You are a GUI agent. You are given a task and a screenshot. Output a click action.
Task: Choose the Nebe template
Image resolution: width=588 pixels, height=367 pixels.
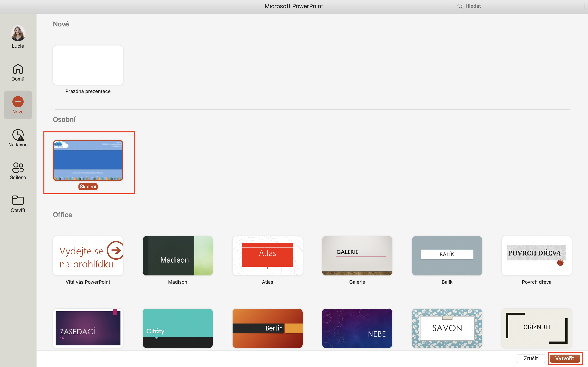(x=357, y=328)
